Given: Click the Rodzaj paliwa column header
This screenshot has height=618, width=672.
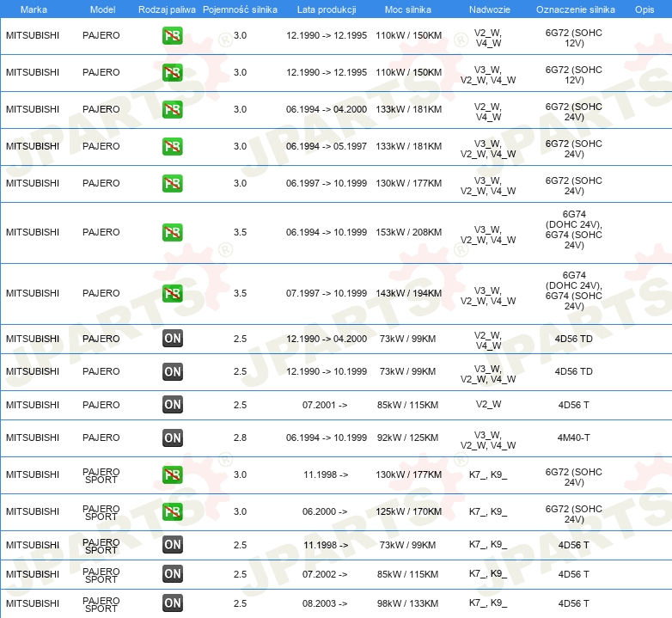Looking at the screenshot, I should [x=167, y=9].
